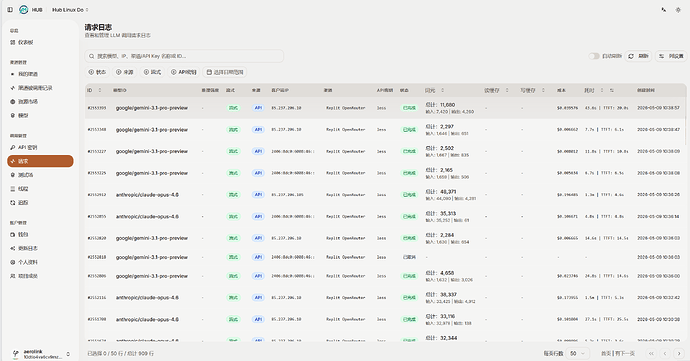This screenshot has width=690, height=361.
Task: Open the channel records item with pulse icon
Action: 40,88
